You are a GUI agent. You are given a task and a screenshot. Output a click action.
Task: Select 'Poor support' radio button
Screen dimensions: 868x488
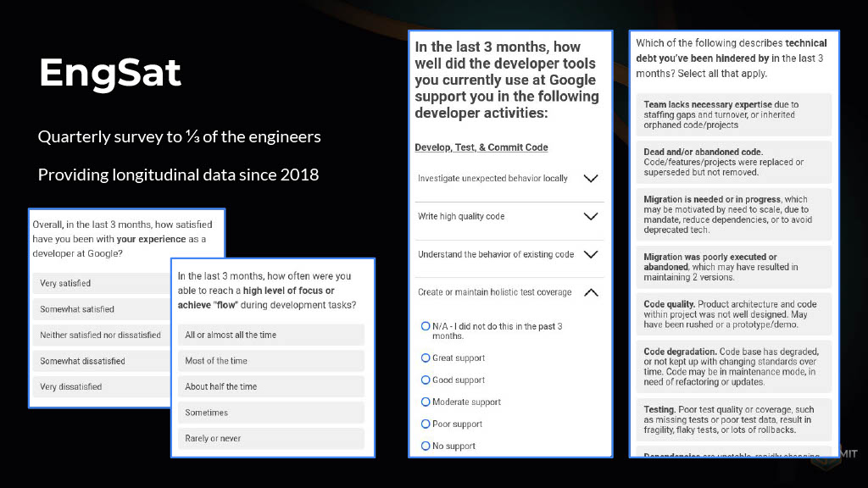pyautogui.click(x=426, y=424)
